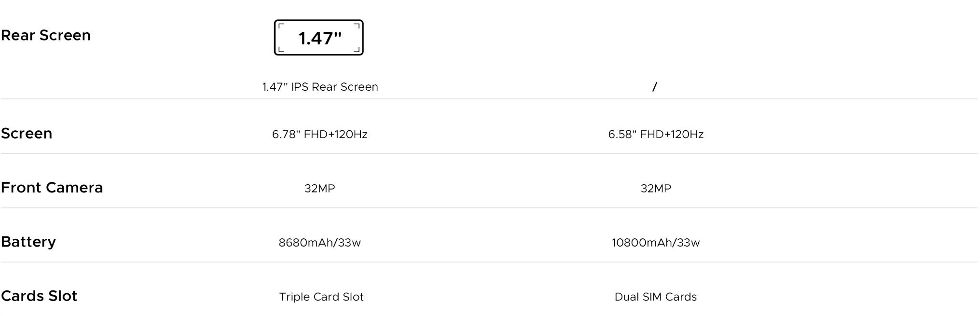Click the divider line below Front Camera row

coord(489,208)
